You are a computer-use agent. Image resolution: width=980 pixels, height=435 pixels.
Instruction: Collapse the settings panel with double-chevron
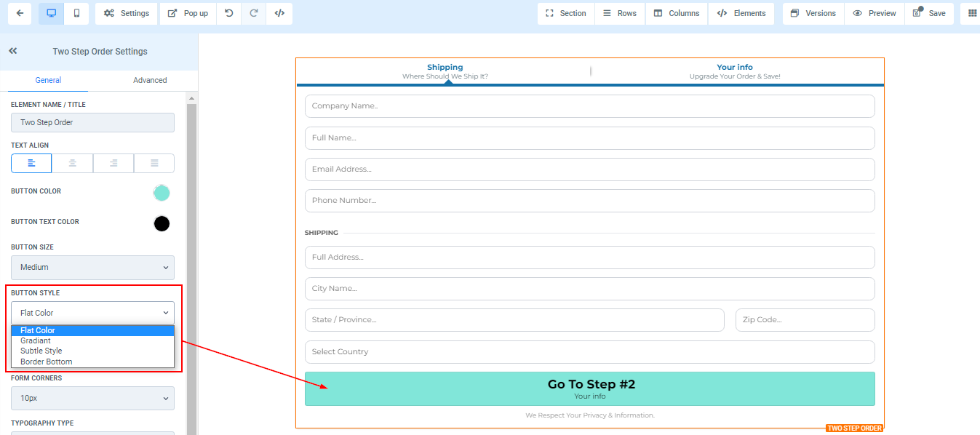13,51
